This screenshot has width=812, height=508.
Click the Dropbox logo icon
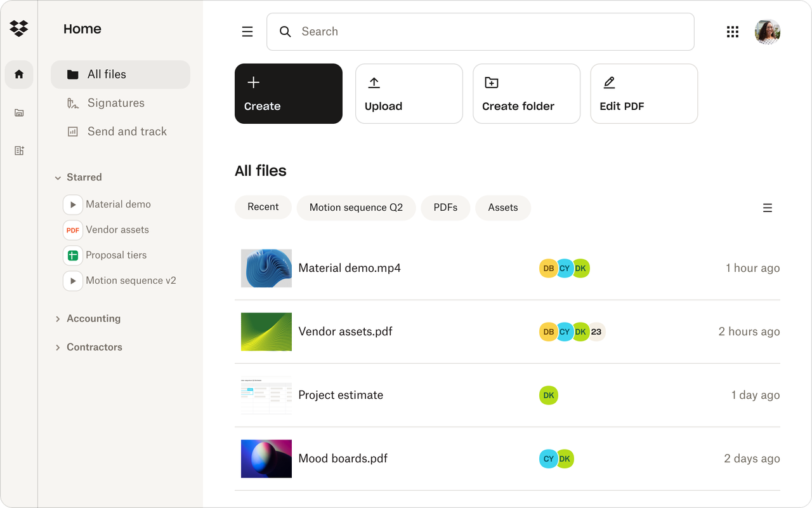(x=19, y=28)
